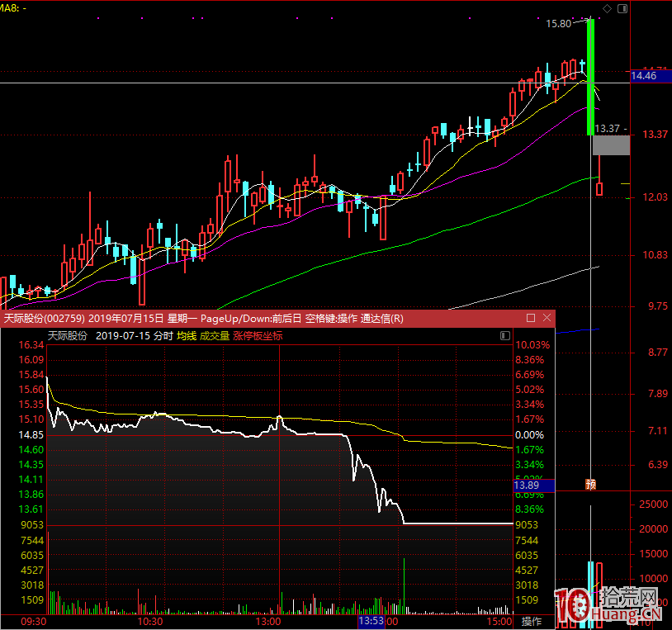Toggle the side panel icon at chart top-right
Image resolution: width=672 pixels, height=630 pixels.
(x=622, y=8)
